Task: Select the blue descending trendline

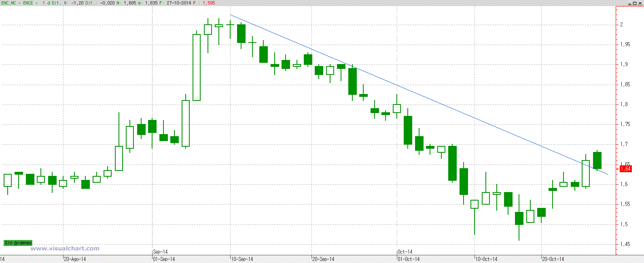Action: 419,95
